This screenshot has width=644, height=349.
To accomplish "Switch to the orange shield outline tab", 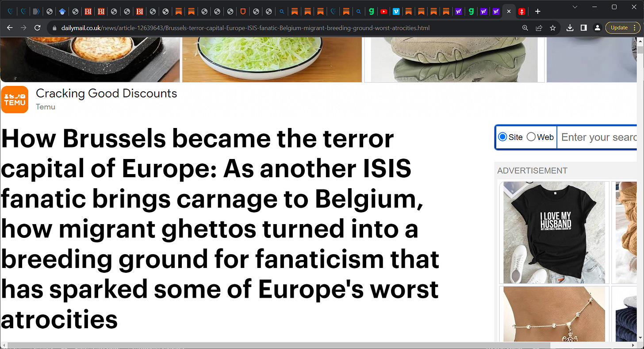I will tap(243, 12).
